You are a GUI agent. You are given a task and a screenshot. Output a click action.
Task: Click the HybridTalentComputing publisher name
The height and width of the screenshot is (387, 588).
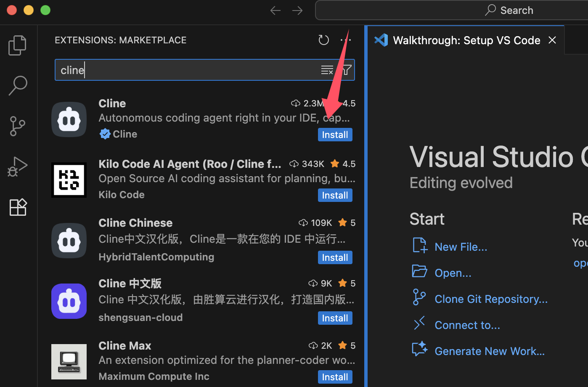(x=156, y=257)
